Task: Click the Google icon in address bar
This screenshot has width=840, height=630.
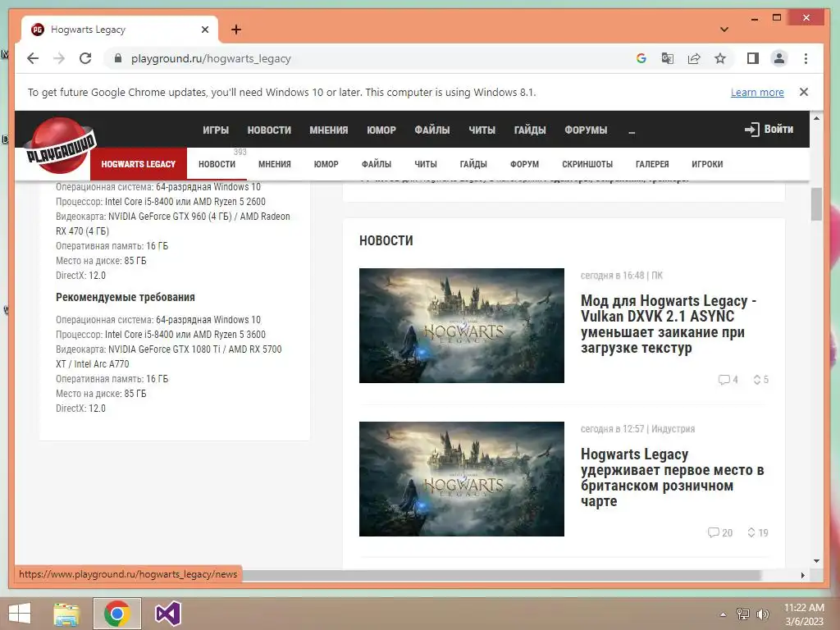Action: (x=641, y=58)
